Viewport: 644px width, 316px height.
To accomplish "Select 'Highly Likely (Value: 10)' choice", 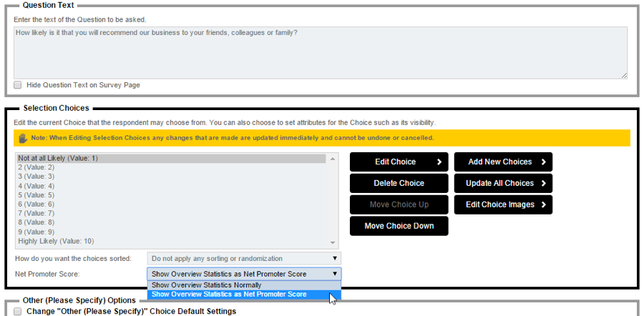I will click(x=56, y=241).
